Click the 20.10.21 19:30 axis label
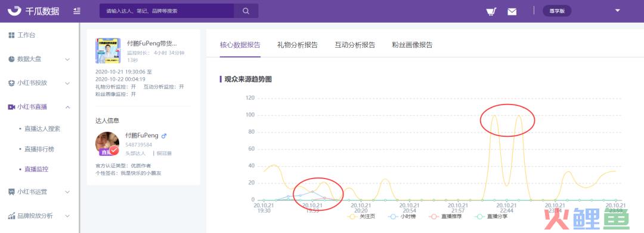The width and height of the screenshot is (644, 233). pyautogui.click(x=264, y=208)
